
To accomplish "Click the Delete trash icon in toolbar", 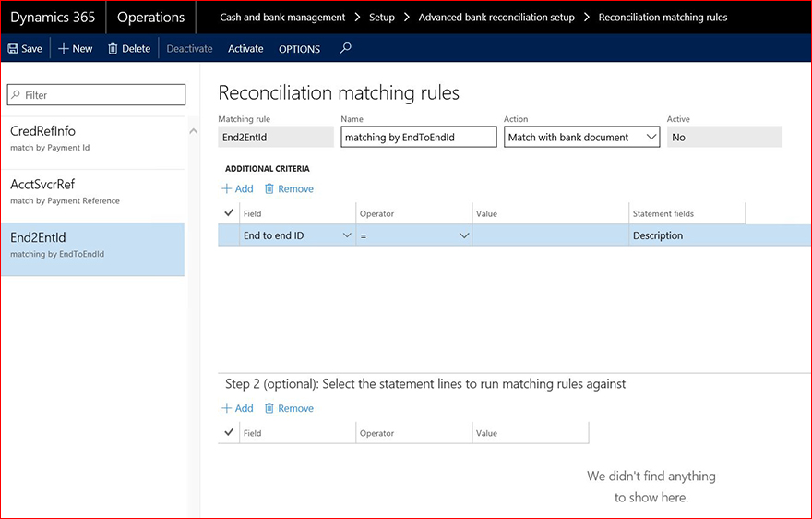I will click(113, 49).
